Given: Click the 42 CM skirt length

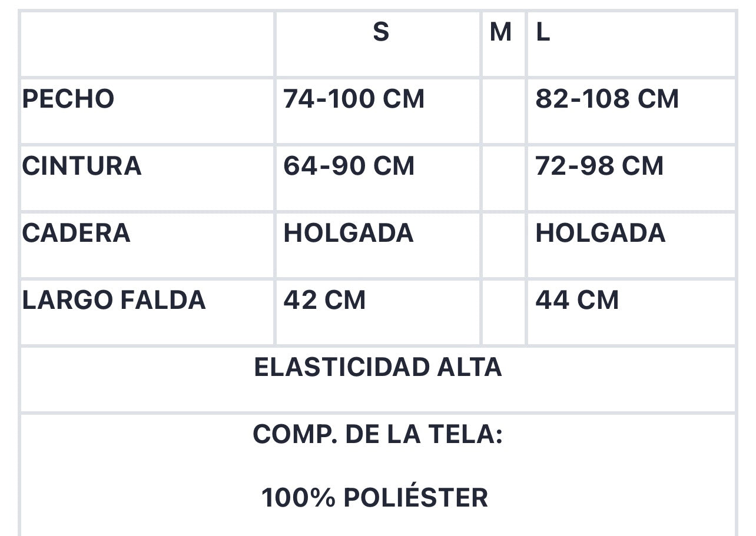Looking at the screenshot, I should point(324,300).
